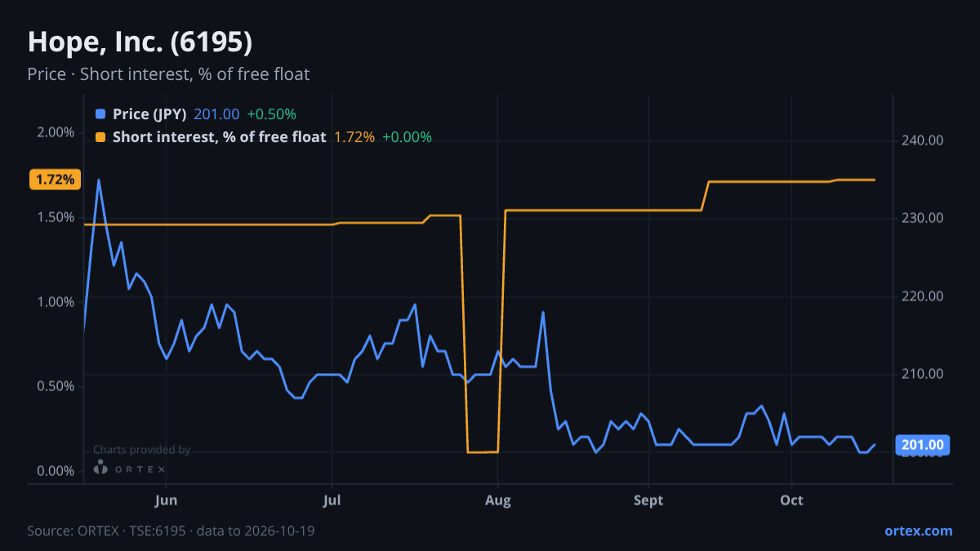
Task: Click the Aug x-axis label
Action: click(497, 500)
